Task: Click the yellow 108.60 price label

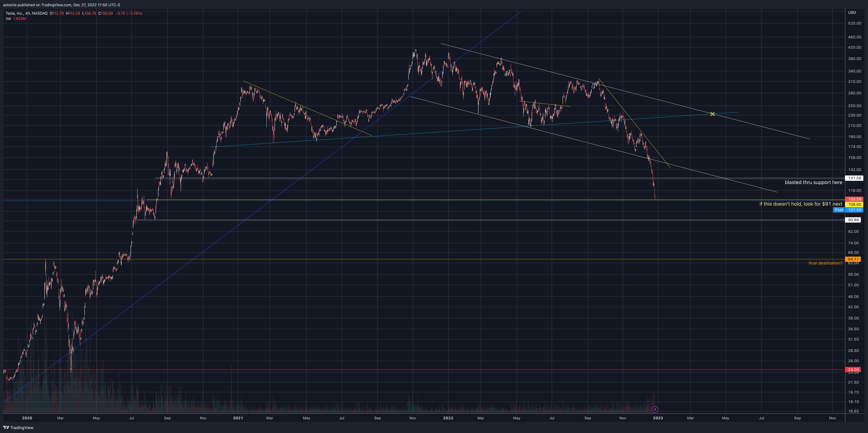Action: [x=854, y=204]
